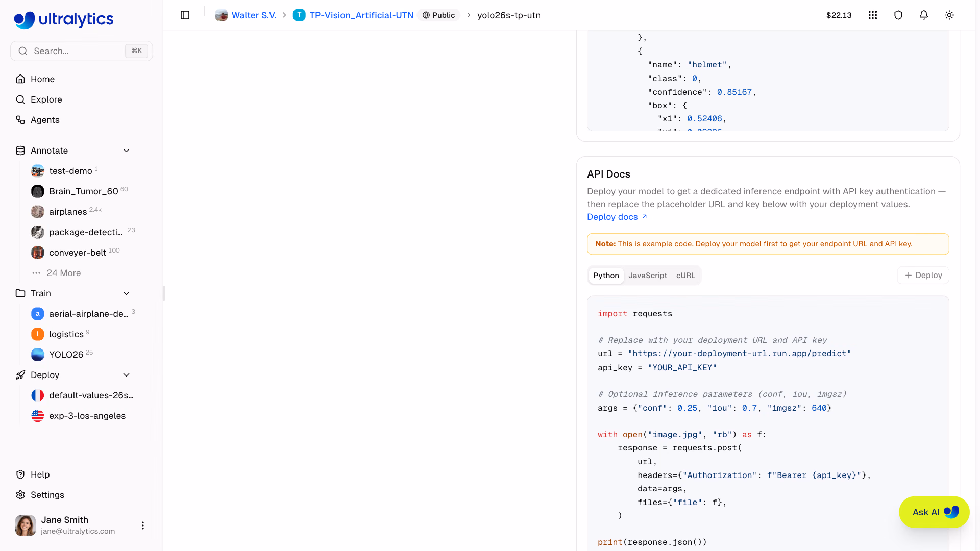Viewport: 980px width, 551px height.
Task: Toggle light theme sun icon
Action: (x=949, y=15)
